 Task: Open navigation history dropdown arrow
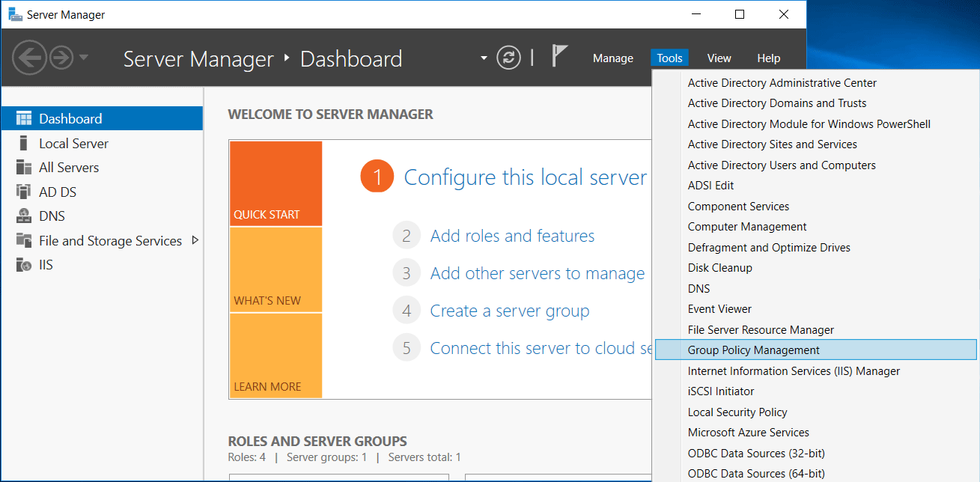(84, 58)
